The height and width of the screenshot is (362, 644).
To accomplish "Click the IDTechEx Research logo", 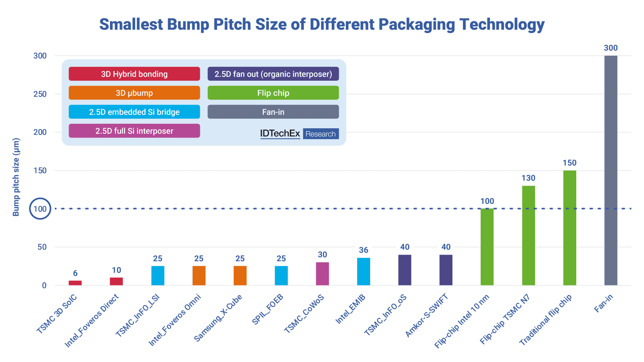I will pyautogui.click(x=299, y=134).
